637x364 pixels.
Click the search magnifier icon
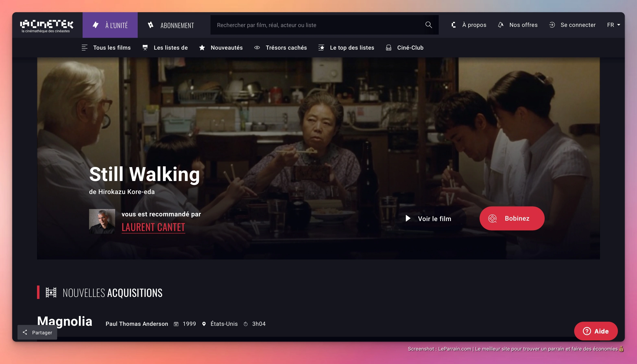(x=429, y=25)
